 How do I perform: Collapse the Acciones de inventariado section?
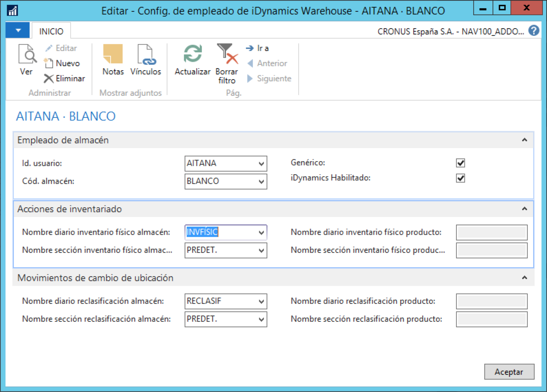tap(525, 209)
